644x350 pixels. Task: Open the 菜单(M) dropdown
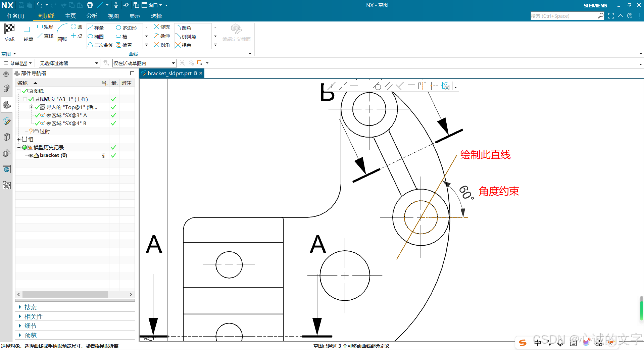[18, 63]
